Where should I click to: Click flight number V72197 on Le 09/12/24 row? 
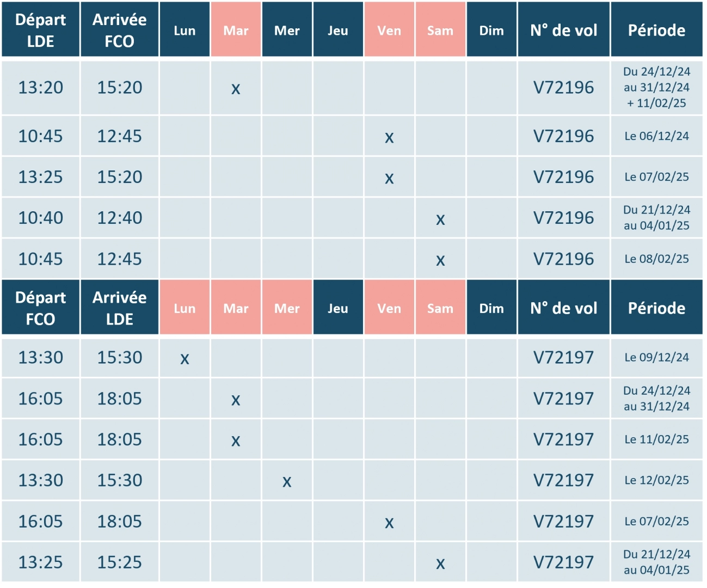[563, 357]
